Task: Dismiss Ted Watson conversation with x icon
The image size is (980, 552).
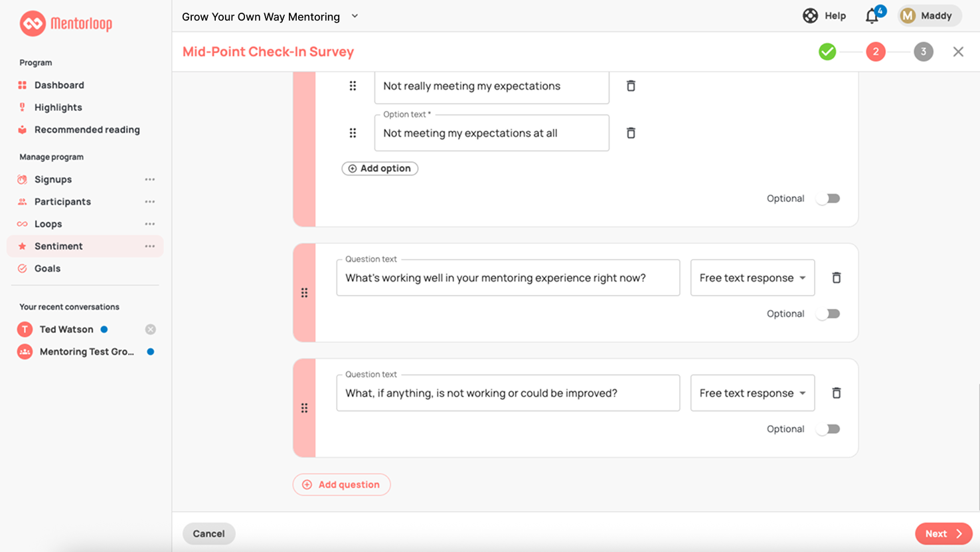Action: (151, 329)
